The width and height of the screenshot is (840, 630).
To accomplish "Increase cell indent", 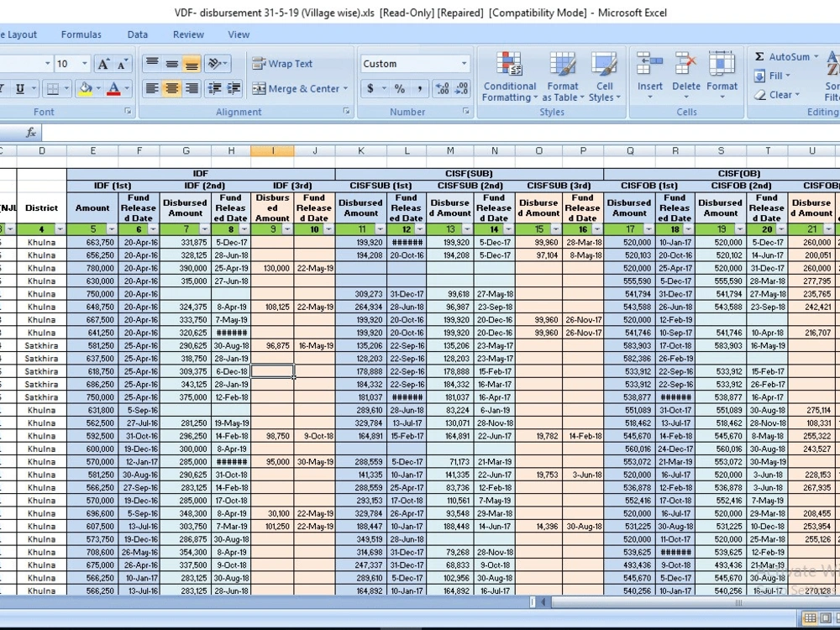I will [234, 88].
